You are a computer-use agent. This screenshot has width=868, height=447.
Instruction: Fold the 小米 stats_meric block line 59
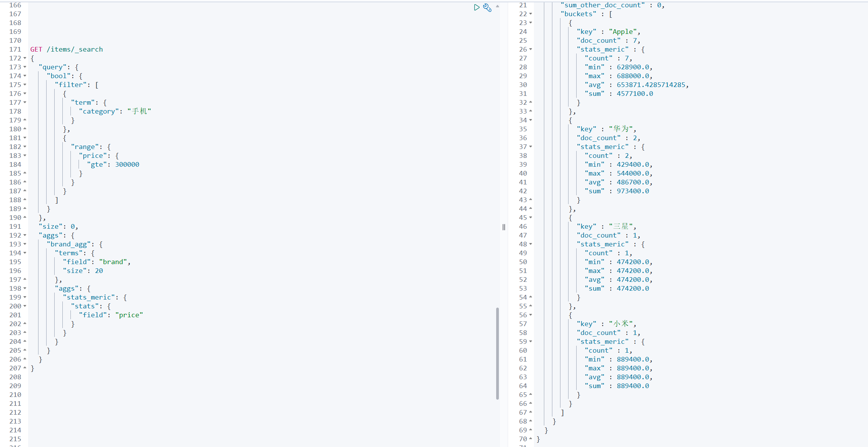531,342
